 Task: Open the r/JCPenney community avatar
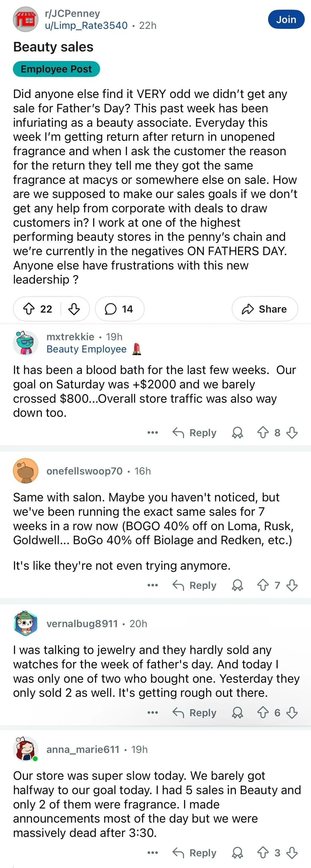coord(26,19)
